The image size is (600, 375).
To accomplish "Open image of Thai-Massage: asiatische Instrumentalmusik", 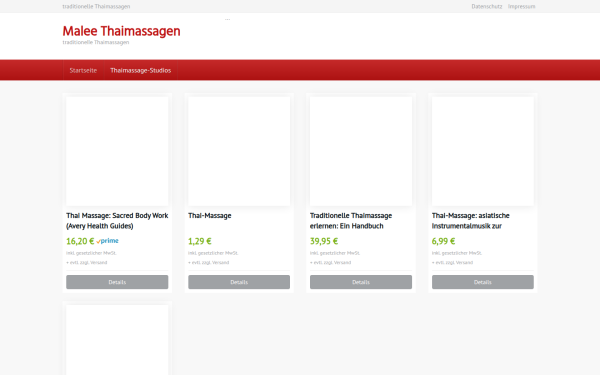I will pyautogui.click(x=483, y=151).
